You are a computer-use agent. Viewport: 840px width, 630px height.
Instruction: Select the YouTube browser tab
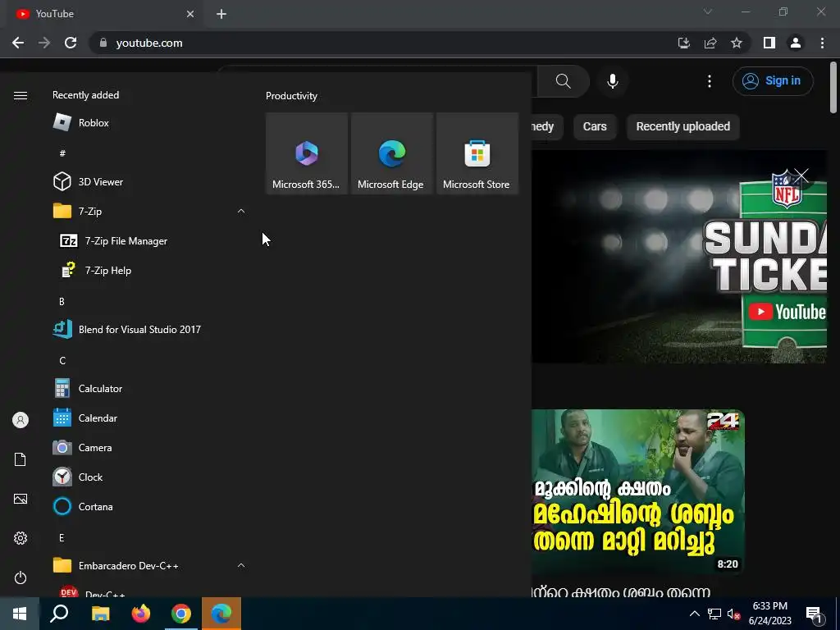pos(104,14)
